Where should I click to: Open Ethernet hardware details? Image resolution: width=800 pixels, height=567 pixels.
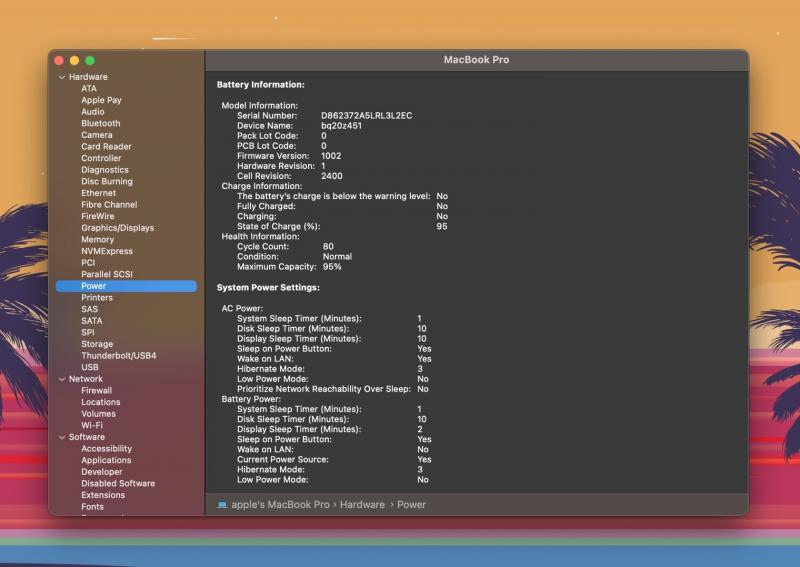[x=98, y=193]
